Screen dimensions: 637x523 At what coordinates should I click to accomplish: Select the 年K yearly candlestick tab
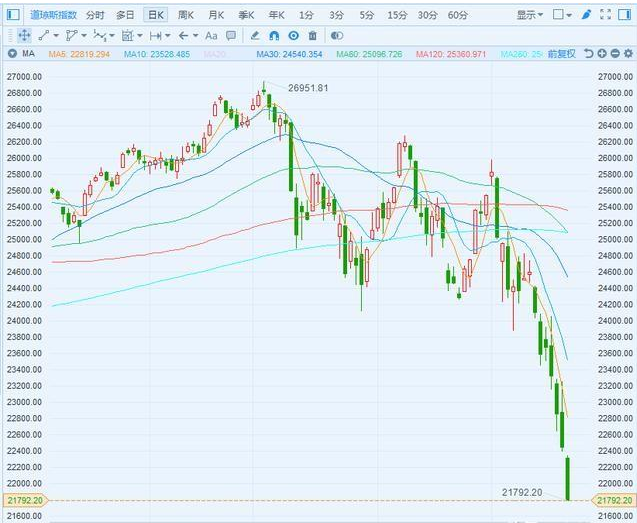click(x=276, y=15)
